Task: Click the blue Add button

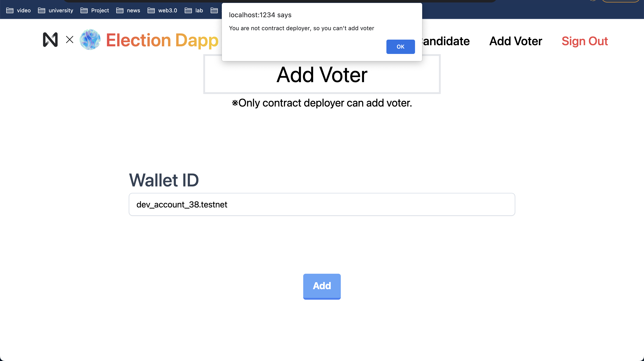Action: click(x=322, y=286)
